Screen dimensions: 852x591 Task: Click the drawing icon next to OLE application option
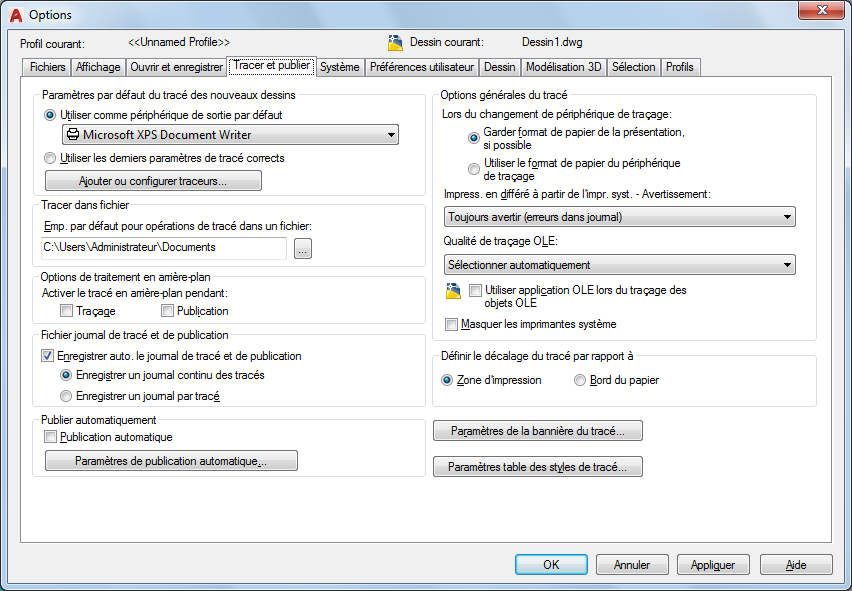point(453,291)
